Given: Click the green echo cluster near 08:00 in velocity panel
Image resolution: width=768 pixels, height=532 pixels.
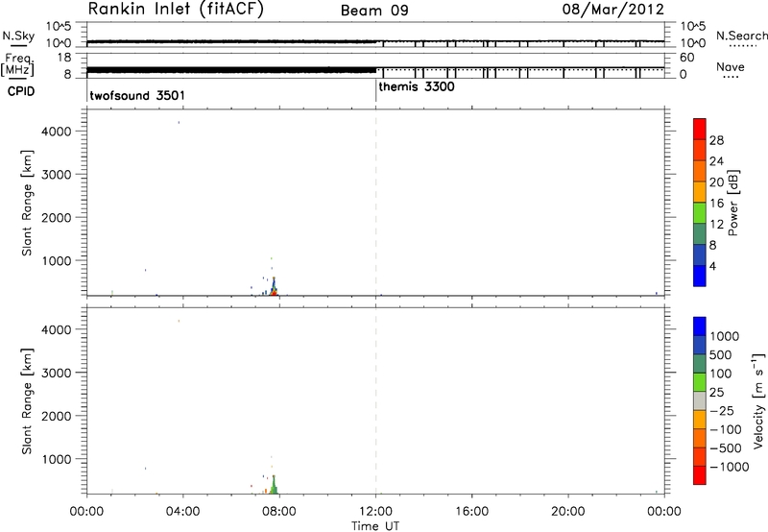Looking at the screenshot, I should click(x=274, y=485).
